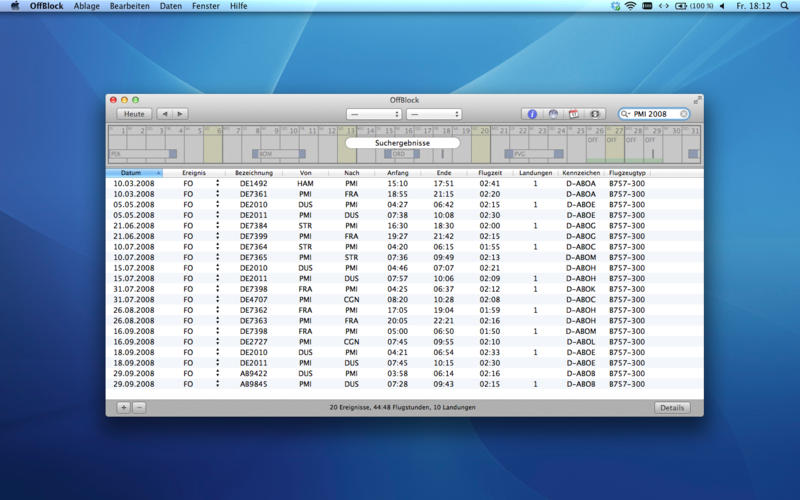The image size is (800, 500).
Task: Click the globe icon in the toolbar
Action: [553, 114]
